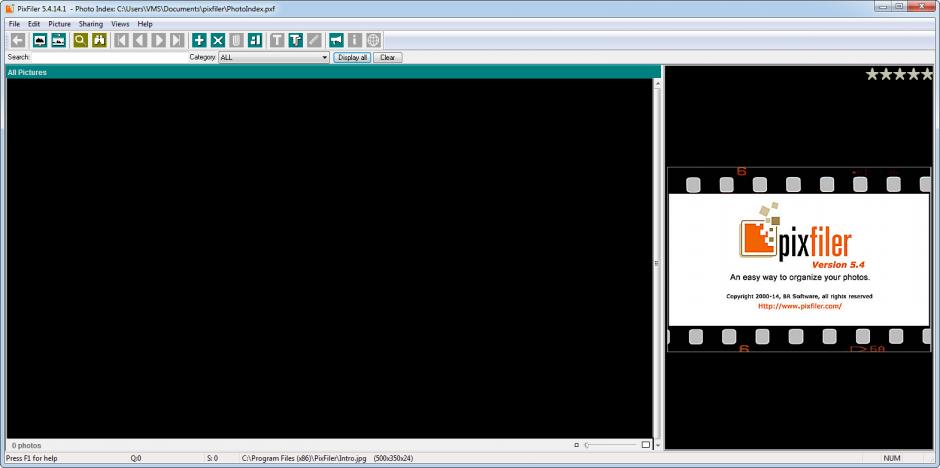The image size is (940, 468).
Task: Open the Help menu
Action: [145, 24]
